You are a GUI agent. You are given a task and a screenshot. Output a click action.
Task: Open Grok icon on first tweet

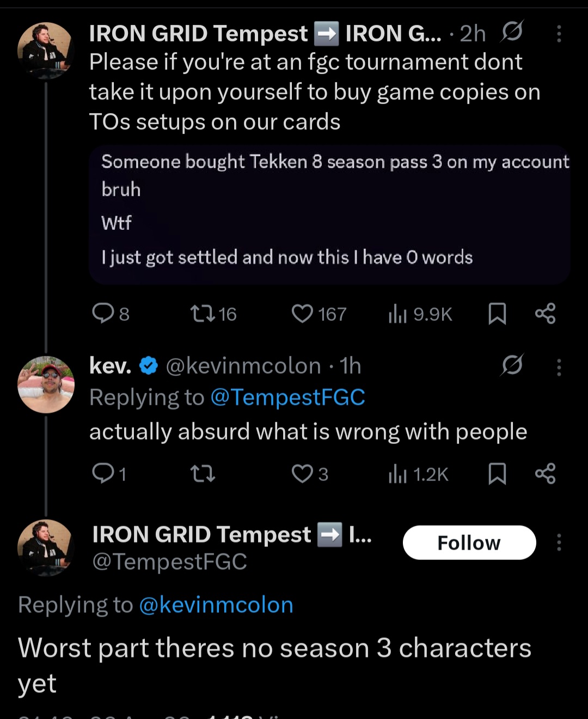click(x=512, y=32)
